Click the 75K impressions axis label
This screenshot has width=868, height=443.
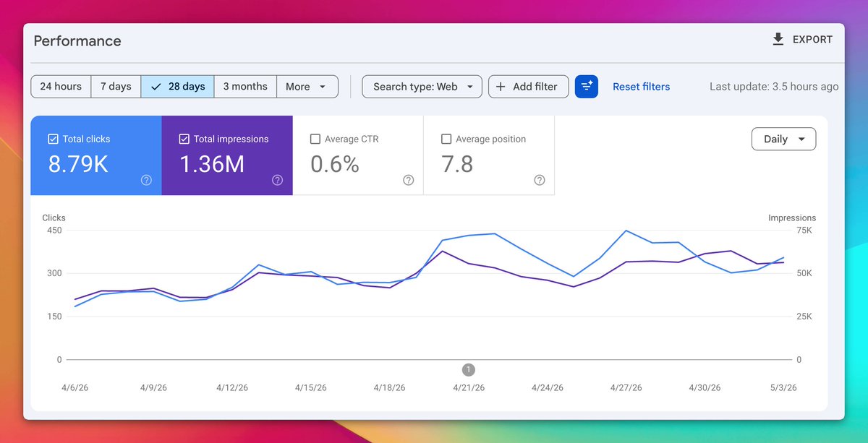coord(804,231)
